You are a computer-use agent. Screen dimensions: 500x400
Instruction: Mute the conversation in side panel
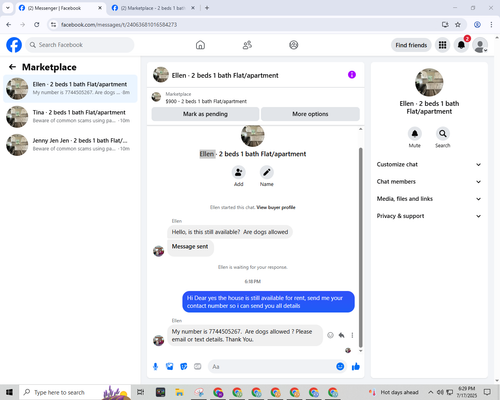(x=415, y=134)
